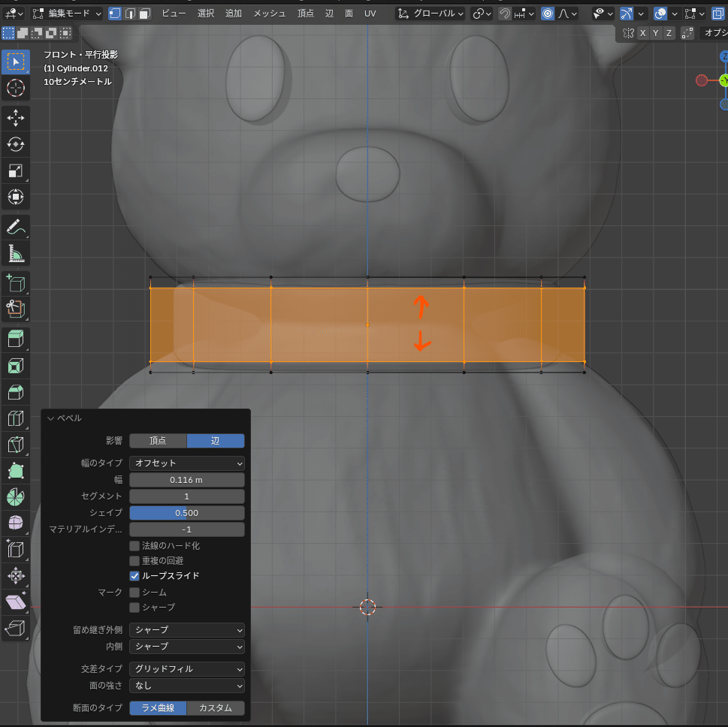
Task: Select the Transform tool
Action: (16, 197)
